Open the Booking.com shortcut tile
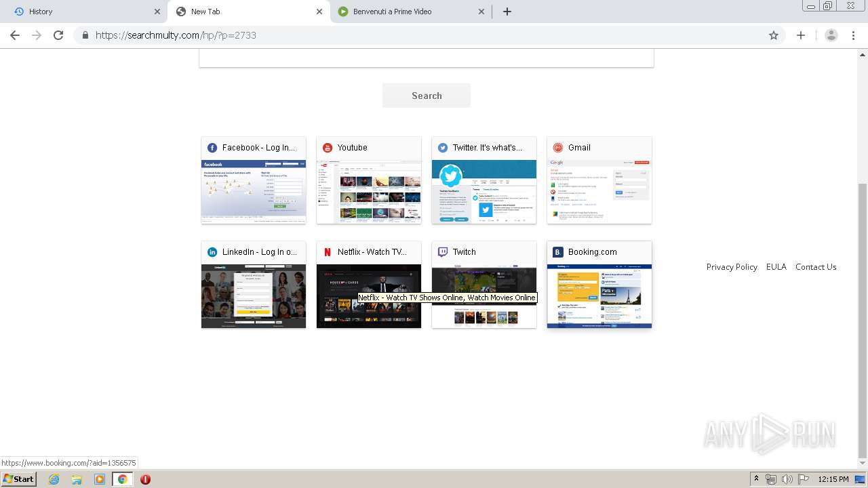The image size is (868, 488). point(599,285)
